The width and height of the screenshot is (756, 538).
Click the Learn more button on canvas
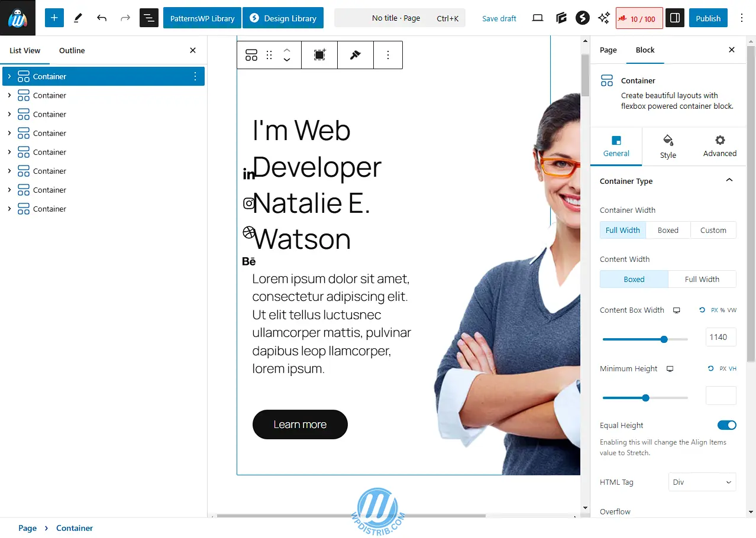[x=300, y=424]
